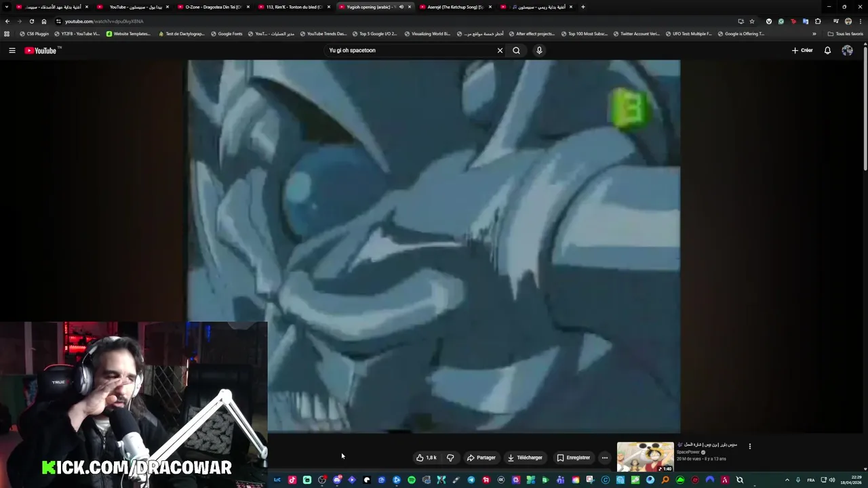Close the Yugioh opening tab
868x488 pixels.
tap(410, 7)
